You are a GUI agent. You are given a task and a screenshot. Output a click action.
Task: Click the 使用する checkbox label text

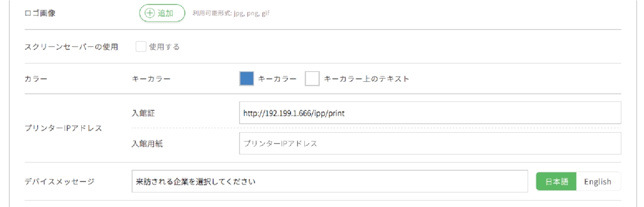coord(164,46)
